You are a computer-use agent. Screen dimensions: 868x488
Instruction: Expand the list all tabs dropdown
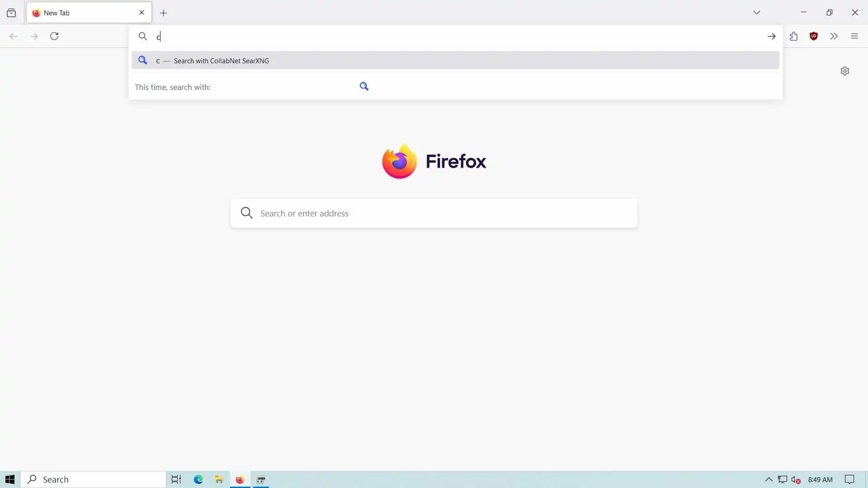(x=756, y=13)
